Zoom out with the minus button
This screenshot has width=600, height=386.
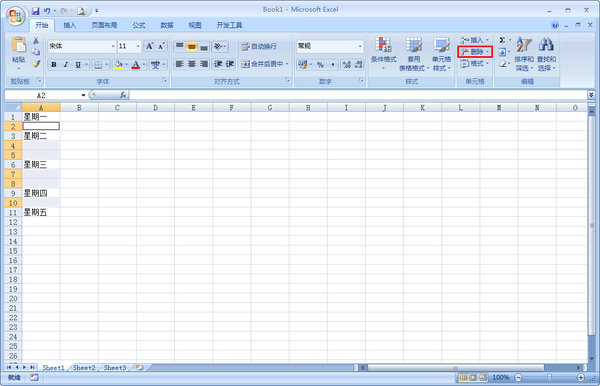(x=518, y=378)
